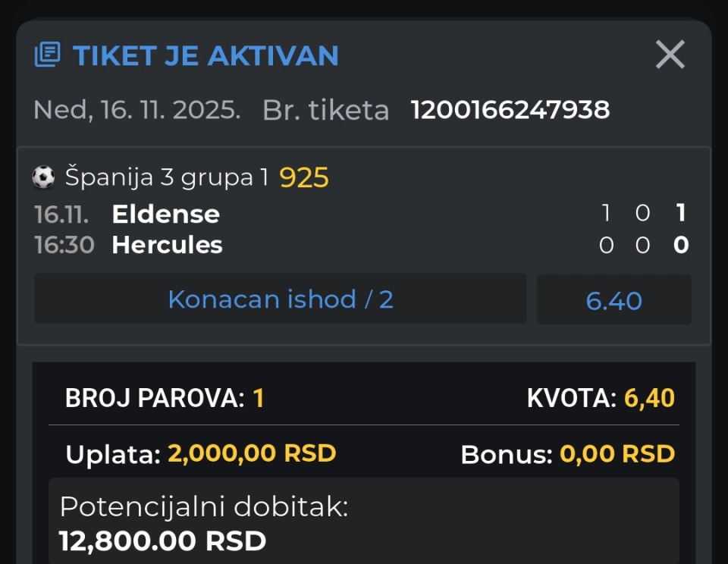The image size is (728, 564).
Task: Click the yellow match code 925
Action: [304, 177]
